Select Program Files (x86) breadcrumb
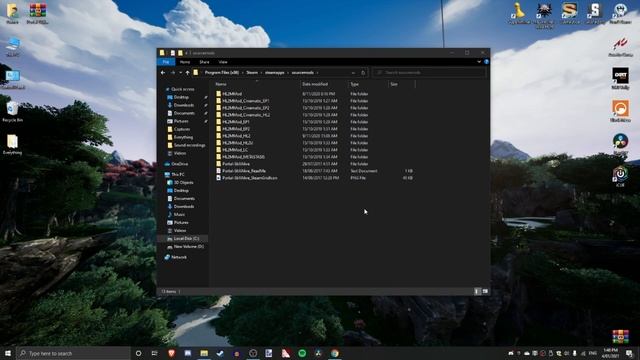Image resolution: width=640 pixels, height=360 pixels. [222, 73]
